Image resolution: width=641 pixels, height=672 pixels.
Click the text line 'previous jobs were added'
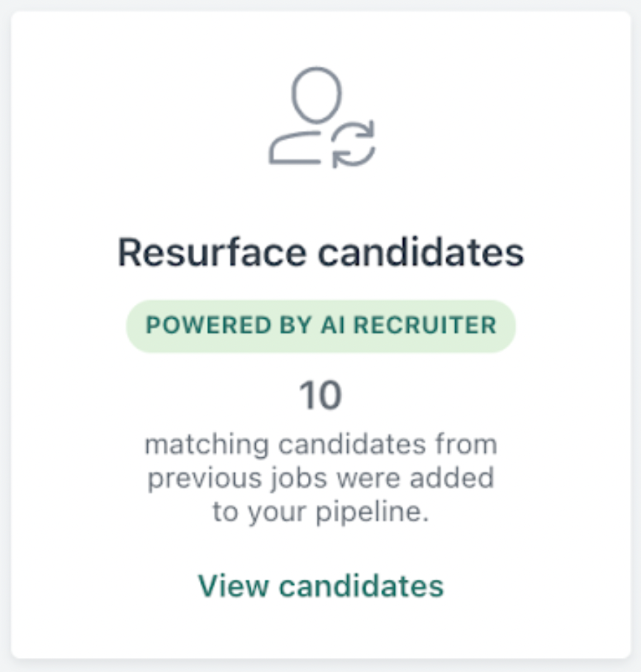(320, 478)
